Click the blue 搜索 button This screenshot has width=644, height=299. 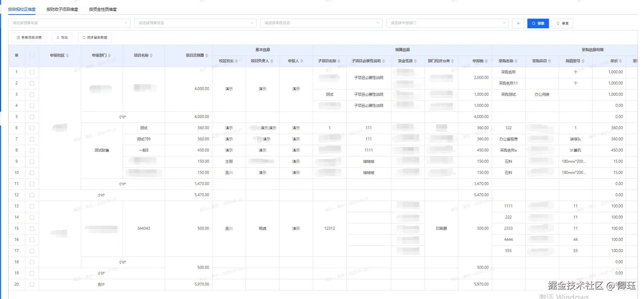click(x=538, y=23)
